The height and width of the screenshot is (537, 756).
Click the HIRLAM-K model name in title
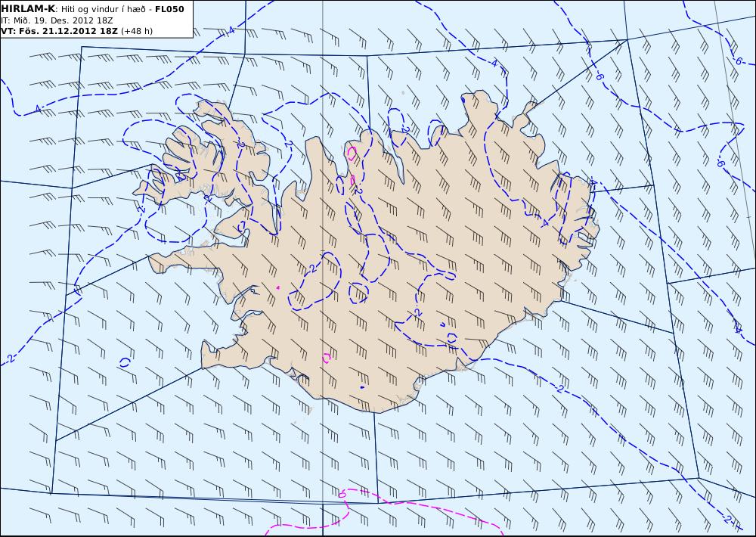pos(29,9)
